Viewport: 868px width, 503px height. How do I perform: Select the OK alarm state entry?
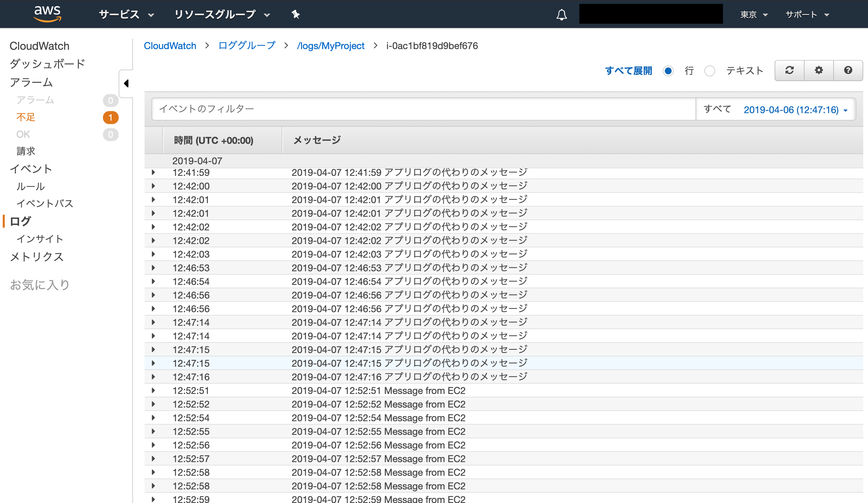tap(23, 134)
